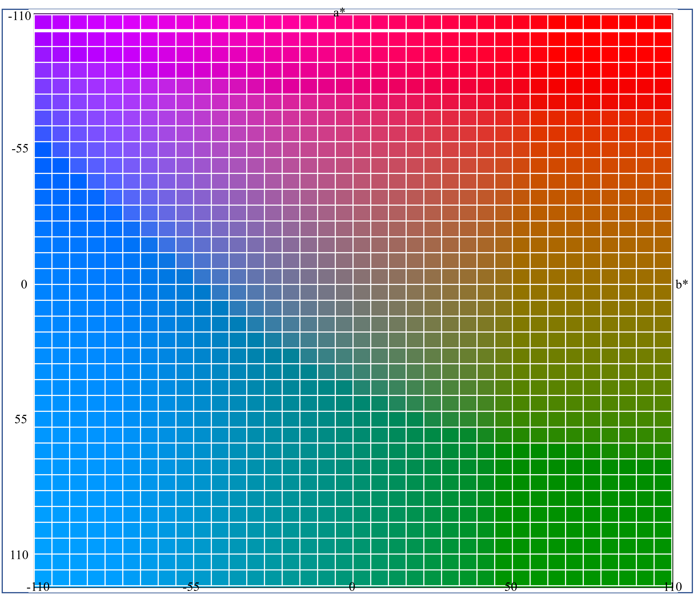Click the b* axis title
This screenshot has height=602, width=700.
coord(681,285)
